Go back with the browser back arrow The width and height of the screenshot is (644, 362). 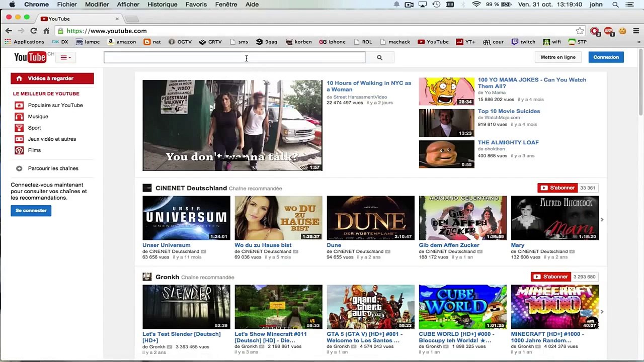(x=9, y=31)
